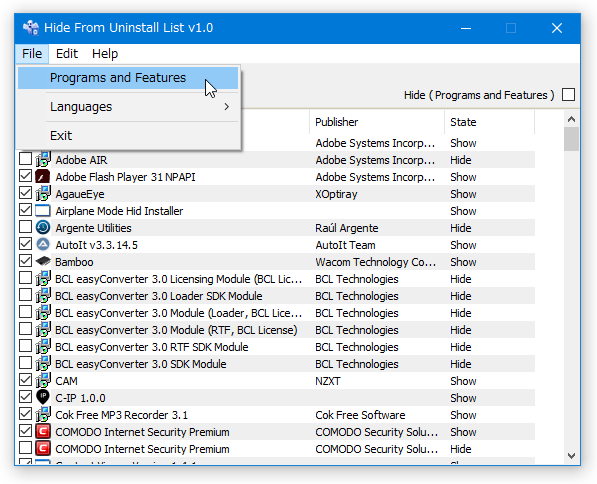Click icon of BCL easyConverter Module (Loader, BCL Lice…)

(43, 313)
